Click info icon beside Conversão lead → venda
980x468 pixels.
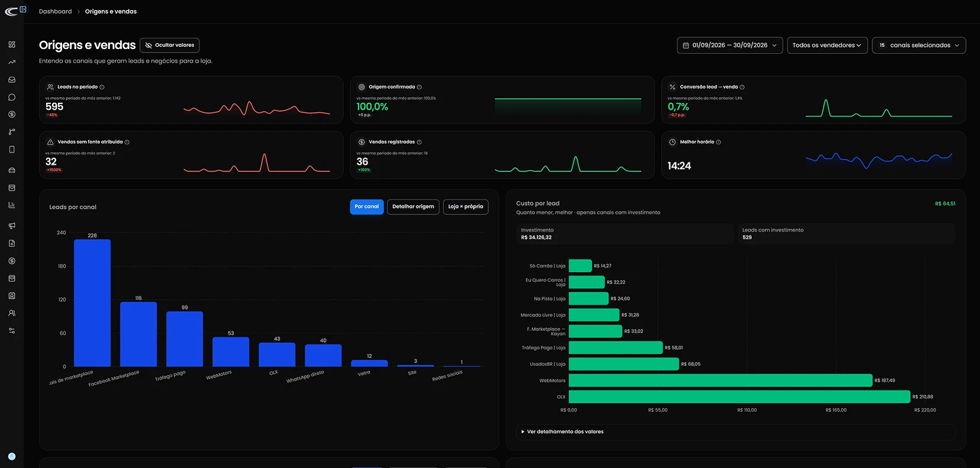pyautogui.click(x=742, y=87)
